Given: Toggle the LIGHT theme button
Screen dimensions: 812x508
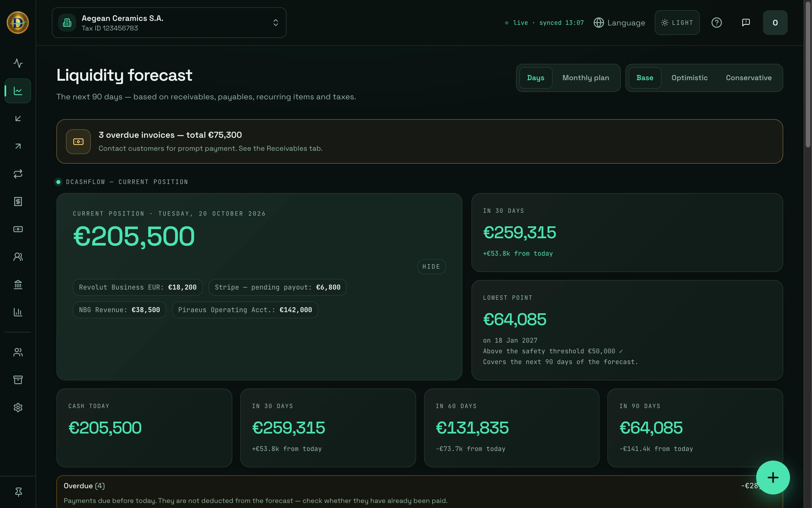Looking at the screenshot, I should 677,23.
